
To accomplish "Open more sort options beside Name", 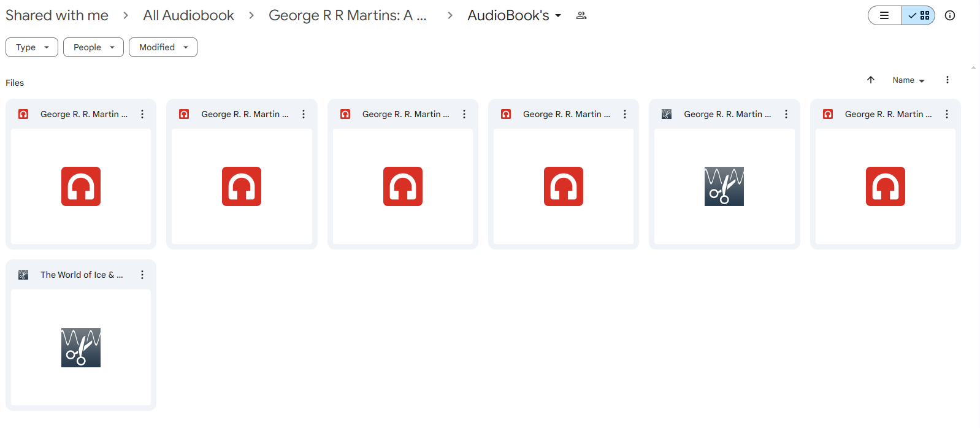I will [x=947, y=80].
